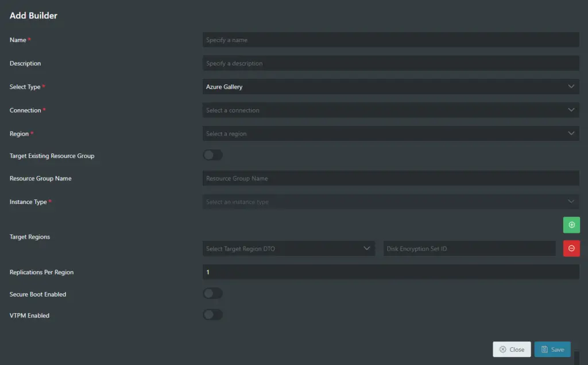Click the Resource Group Name input field
The width and height of the screenshot is (588, 365).
(390, 178)
